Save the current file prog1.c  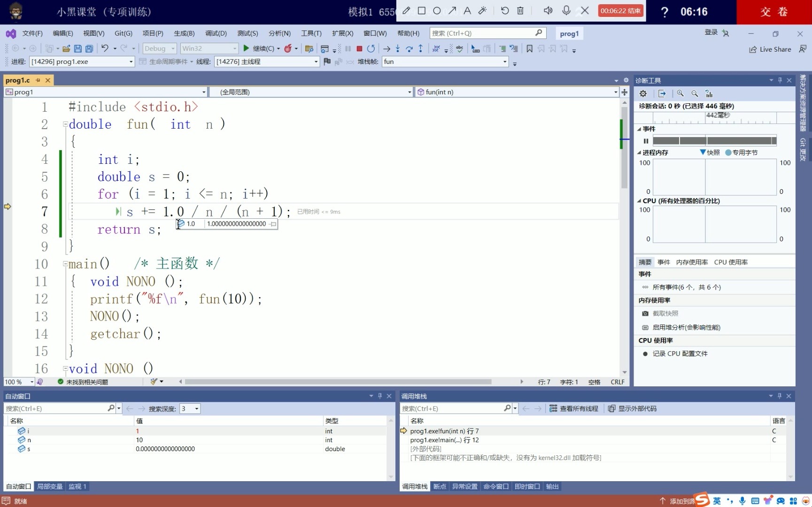(77, 48)
